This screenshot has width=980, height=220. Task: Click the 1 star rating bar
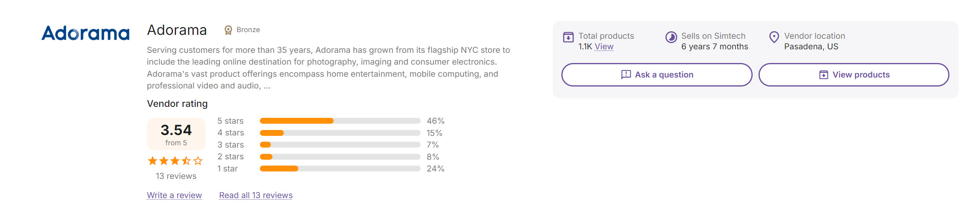(x=340, y=169)
